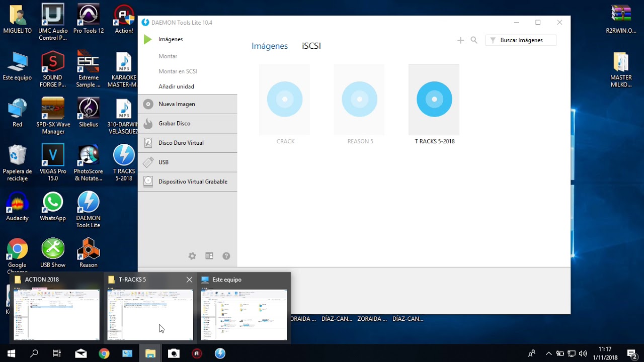Click the Grabar Disco flame icon
The height and width of the screenshot is (362, 644).
point(148,124)
